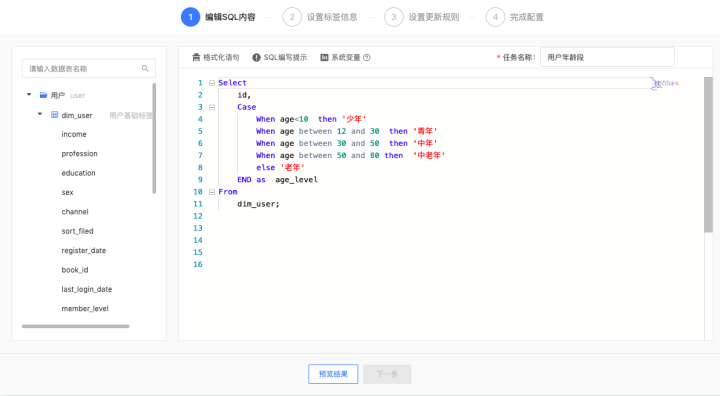
Task: Click the 预览结果 button
Action: click(x=333, y=374)
